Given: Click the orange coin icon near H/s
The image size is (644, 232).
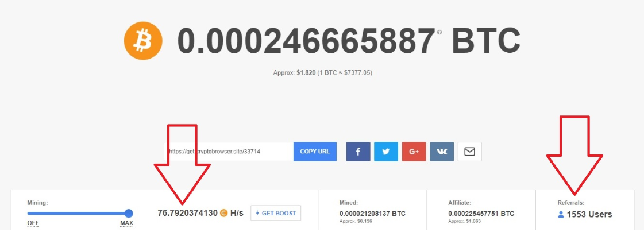Looking at the screenshot, I should point(224,213).
